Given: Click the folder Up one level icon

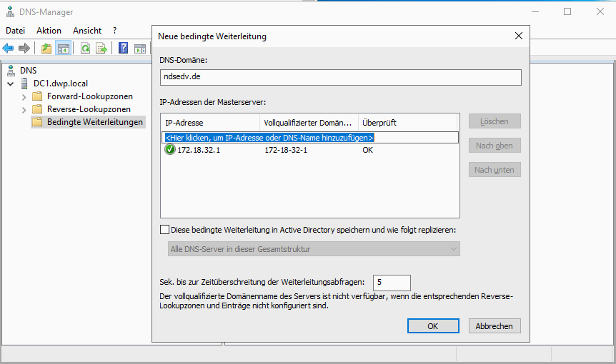Looking at the screenshot, I should coord(46,48).
